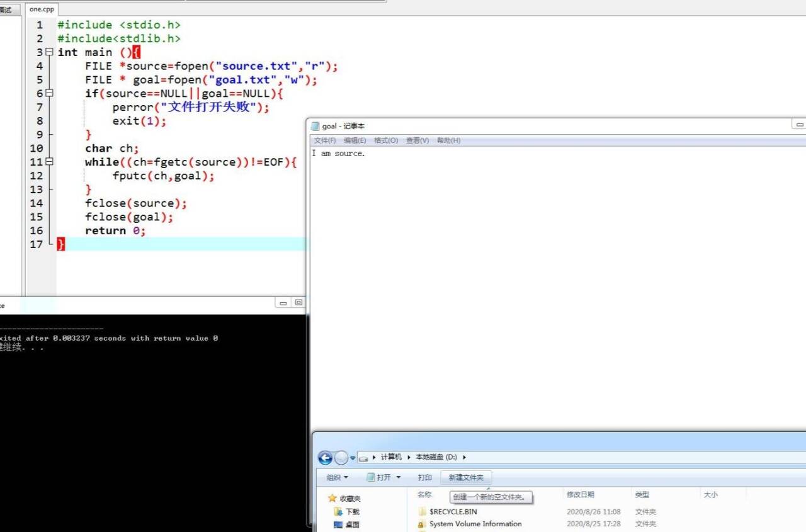Collapse the main function fold marker
This screenshot has height=532, width=806.
[x=49, y=52]
